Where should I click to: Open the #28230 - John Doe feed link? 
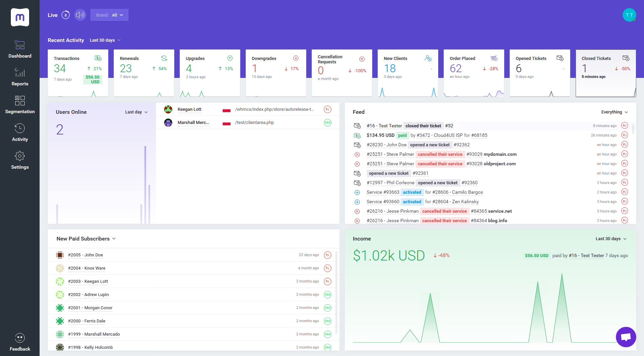point(386,145)
